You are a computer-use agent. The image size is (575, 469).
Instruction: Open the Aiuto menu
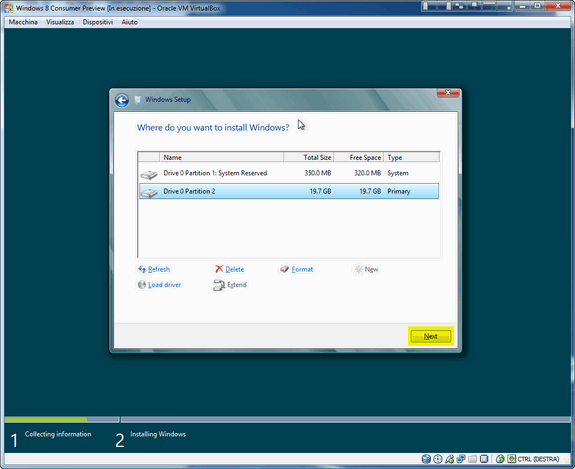(x=129, y=22)
